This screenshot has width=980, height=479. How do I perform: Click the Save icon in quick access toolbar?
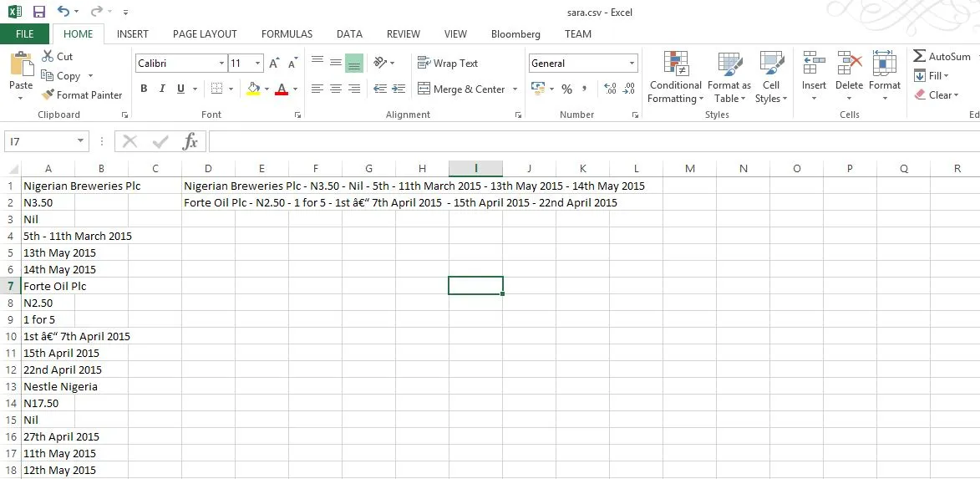point(38,11)
